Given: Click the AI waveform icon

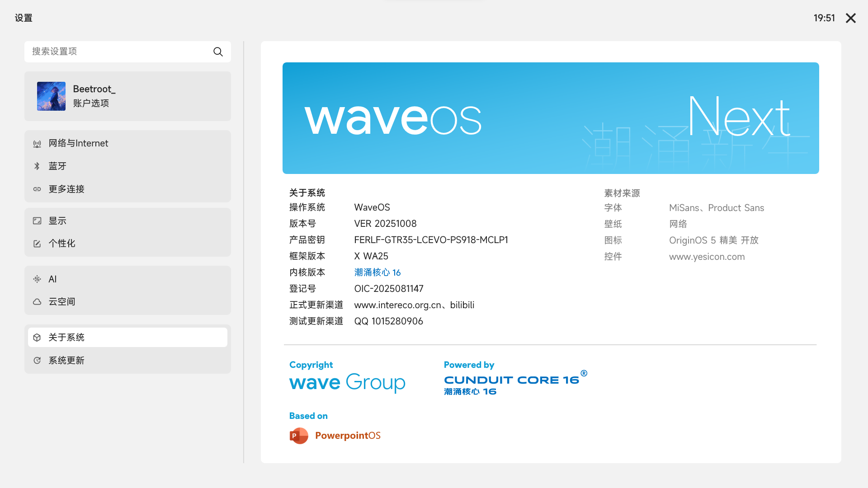Looking at the screenshot, I should [x=37, y=279].
